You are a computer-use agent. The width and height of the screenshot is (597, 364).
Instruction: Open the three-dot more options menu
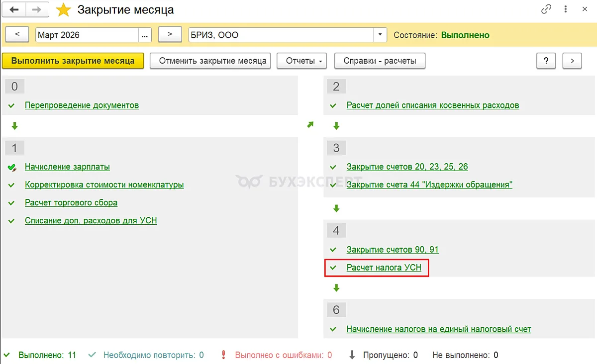[565, 9]
